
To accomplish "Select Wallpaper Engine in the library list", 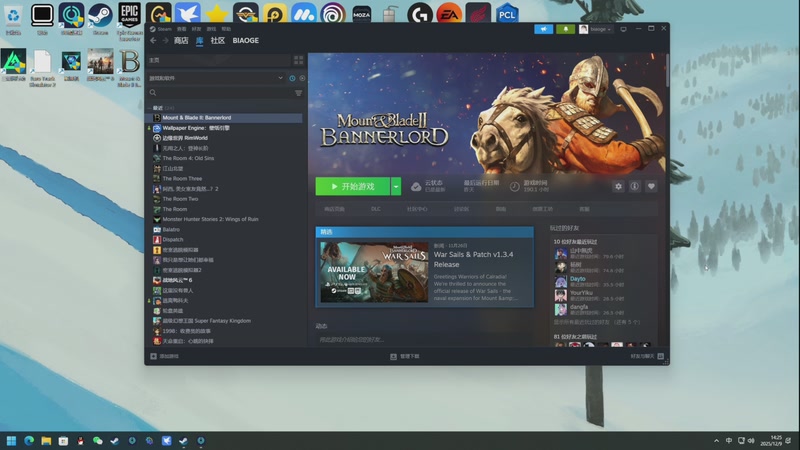I will [224, 128].
